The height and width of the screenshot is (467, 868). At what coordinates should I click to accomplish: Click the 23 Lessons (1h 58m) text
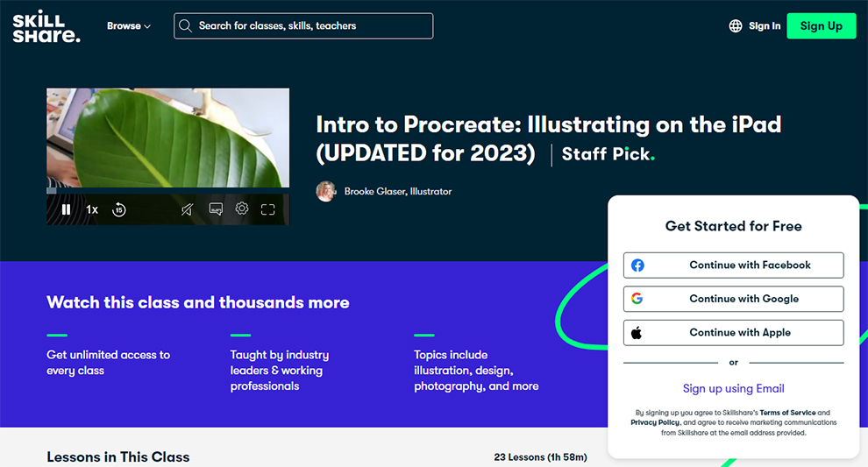pyautogui.click(x=540, y=457)
